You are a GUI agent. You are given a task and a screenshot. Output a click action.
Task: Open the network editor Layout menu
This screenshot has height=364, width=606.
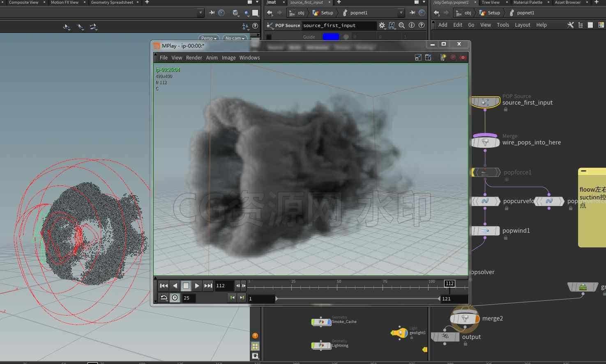tap(523, 25)
